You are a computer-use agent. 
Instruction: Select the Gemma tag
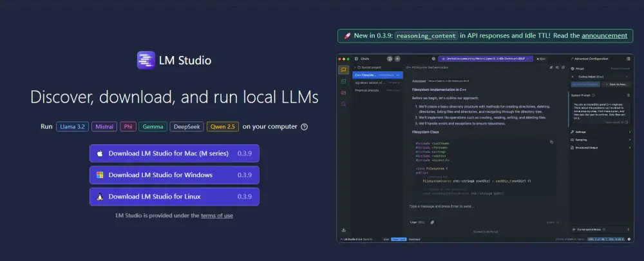153,126
